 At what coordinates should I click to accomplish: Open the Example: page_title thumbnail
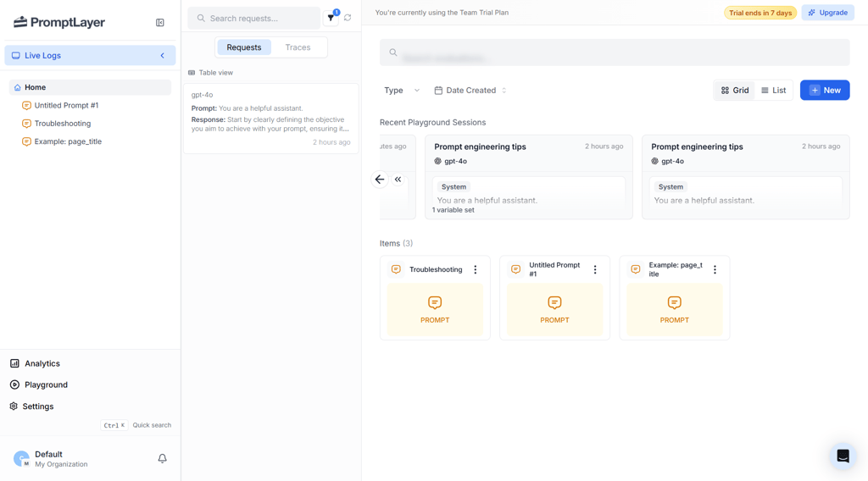coord(674,310)
